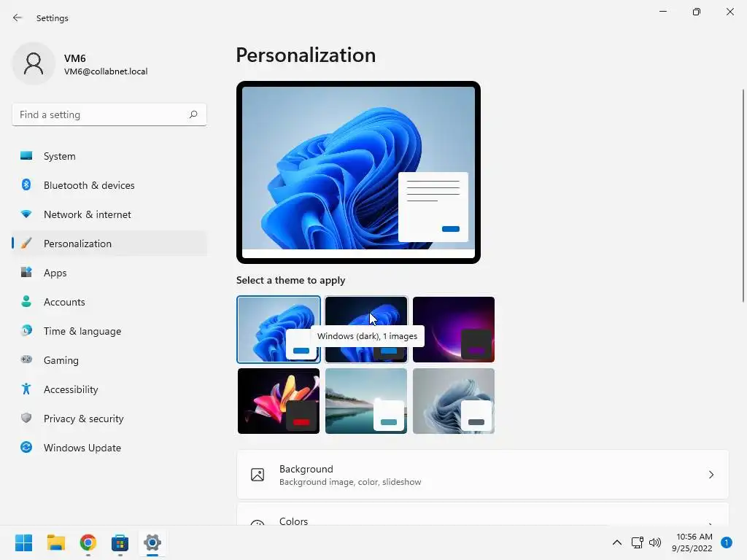Go to Windows Update settings label
This screenshot has width=747, height=560.
click(82, 448)
